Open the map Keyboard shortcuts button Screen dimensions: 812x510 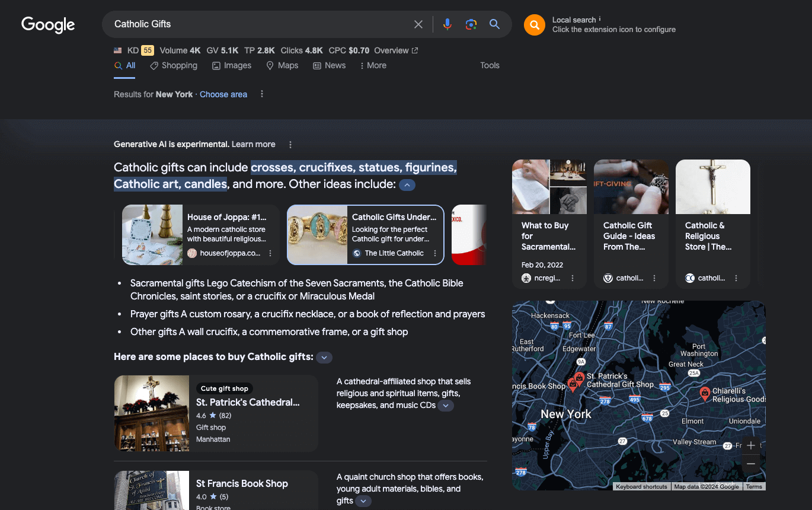tap(641, 486)
